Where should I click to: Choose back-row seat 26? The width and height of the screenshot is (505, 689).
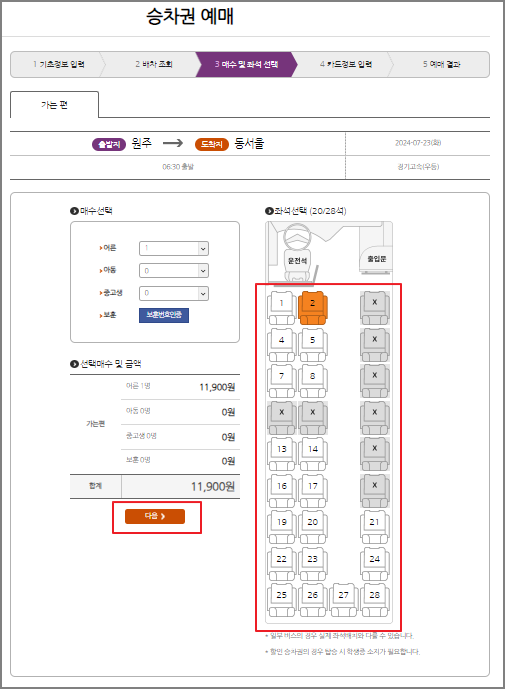click(312, 600)
